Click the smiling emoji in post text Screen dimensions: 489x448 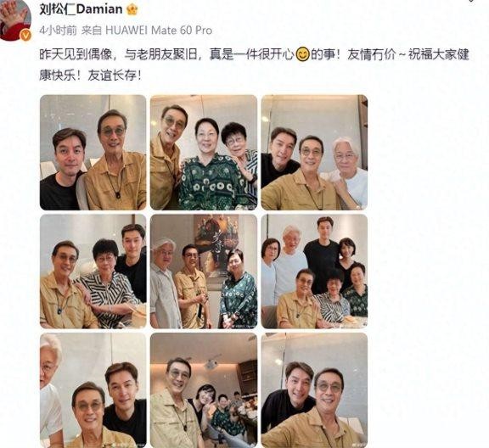pos(302,54)
